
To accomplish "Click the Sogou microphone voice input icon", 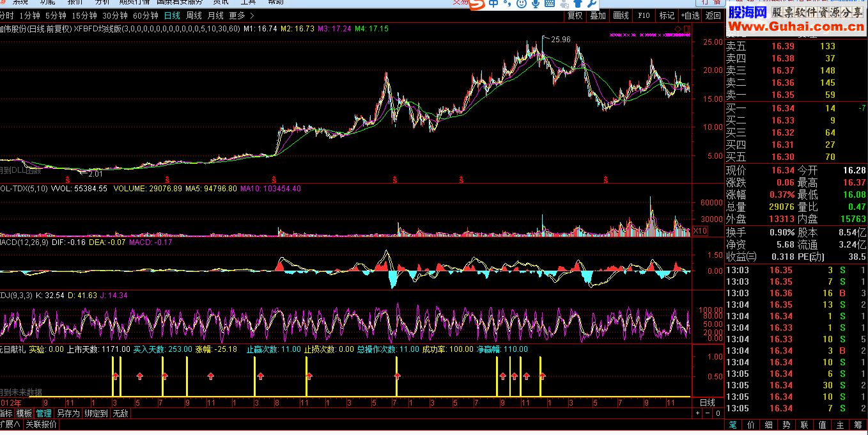I will coord(535,3).
